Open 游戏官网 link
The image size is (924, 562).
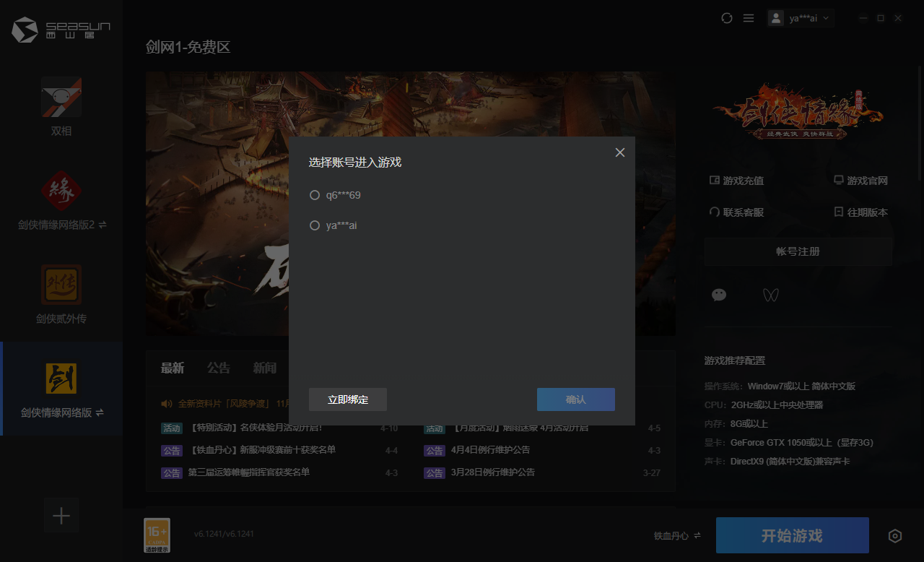point(860,181)
